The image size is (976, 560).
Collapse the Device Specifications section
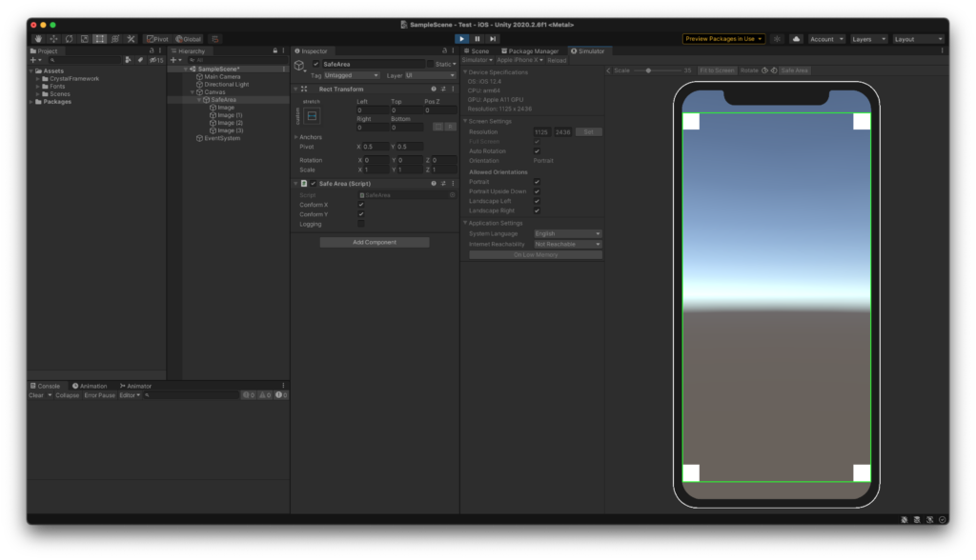463,71
